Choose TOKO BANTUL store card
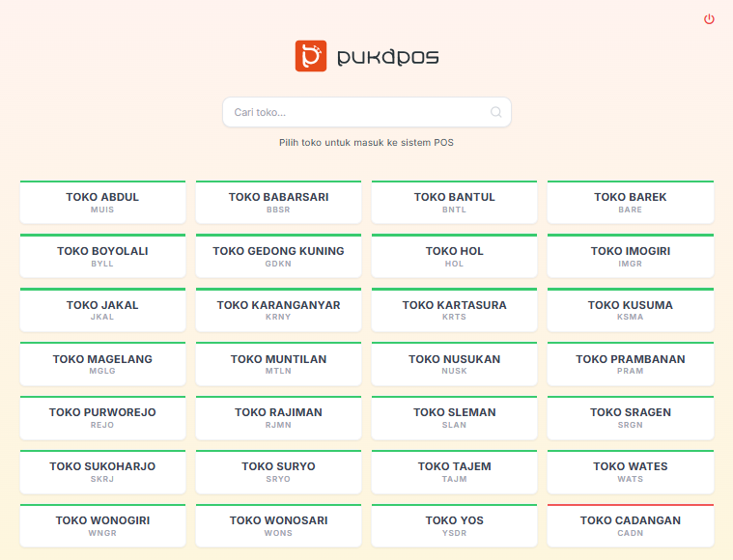This screenshot has width=733, height=560. [x=454, y=202]
